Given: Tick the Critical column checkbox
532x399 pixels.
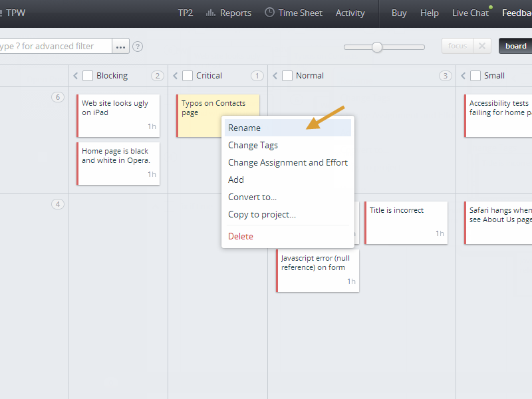Looking at the screenshot, I should click(188, 76).
